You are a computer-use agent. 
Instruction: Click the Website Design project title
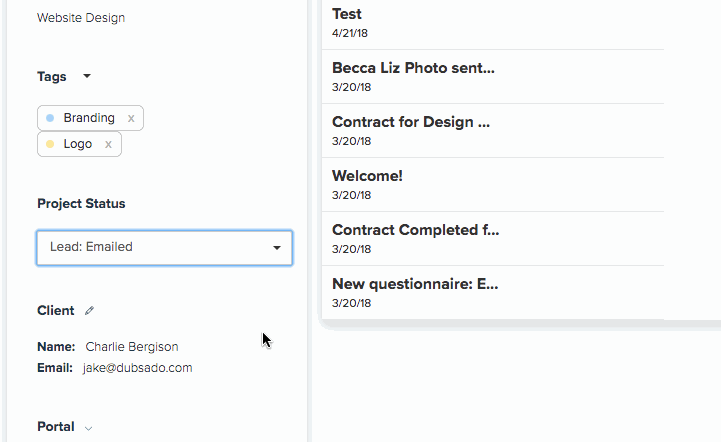click(81, 17)
